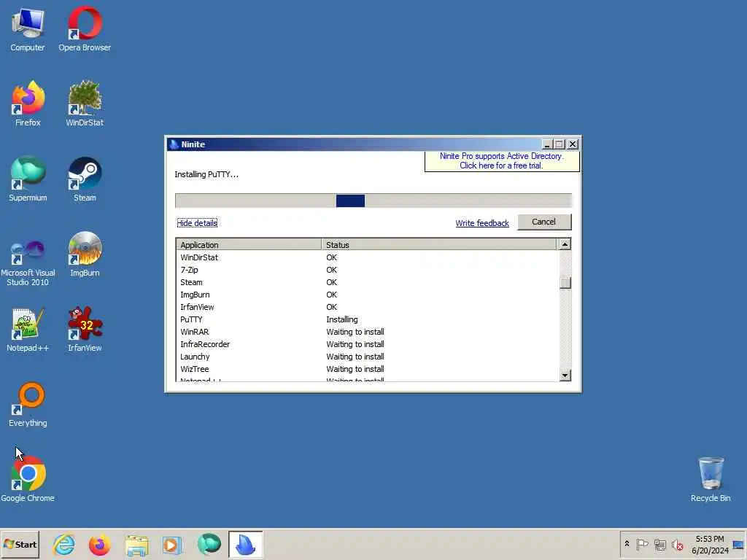Select the Launchy row
This screenshot has width=747, height=560.
click(x=366, y=357)
